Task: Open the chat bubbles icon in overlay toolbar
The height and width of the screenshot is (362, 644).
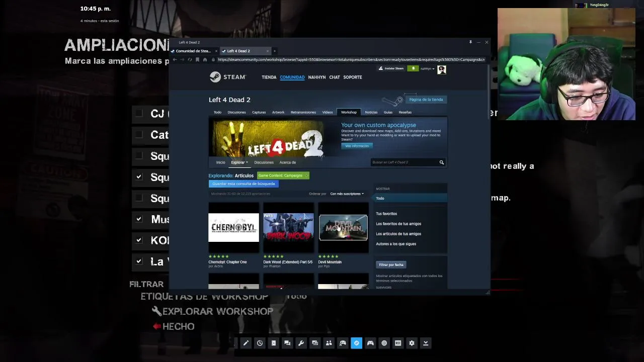Action: (287, 343)
